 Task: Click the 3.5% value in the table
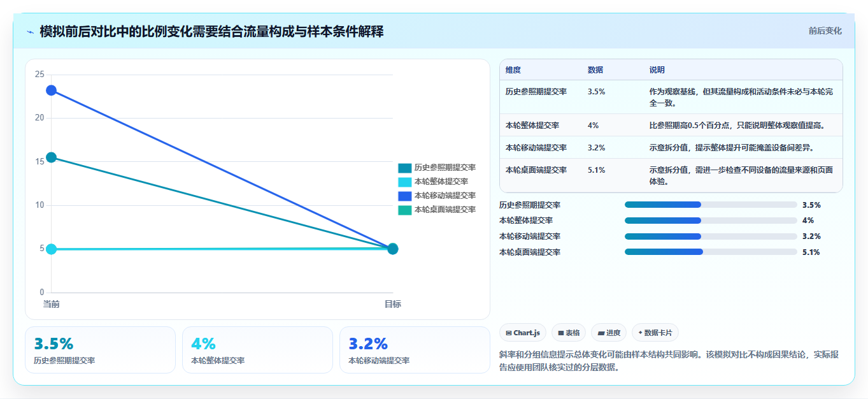click(x=597, y=92)
